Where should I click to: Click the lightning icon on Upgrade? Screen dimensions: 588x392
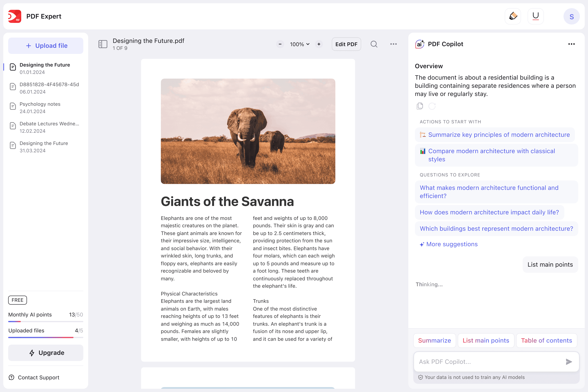pyautogui.click(x=32, y=353)
